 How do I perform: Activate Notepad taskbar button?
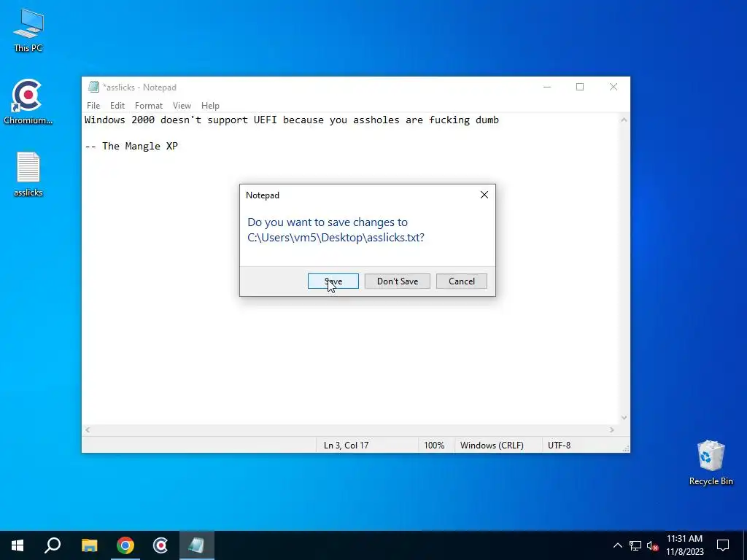pos(196,545)
